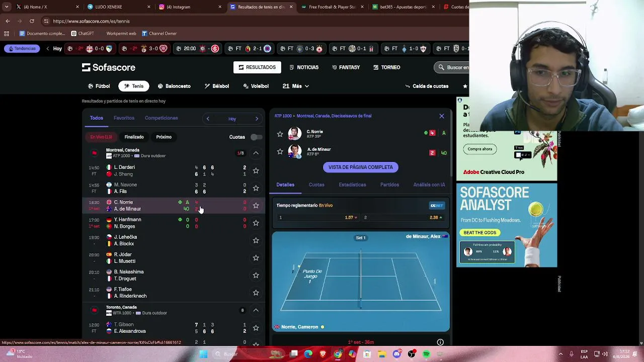The height and width of the screenshot is (362, 644).
Task: Reload the page with browser refresh icon
Action: click(x=32, y=21)
